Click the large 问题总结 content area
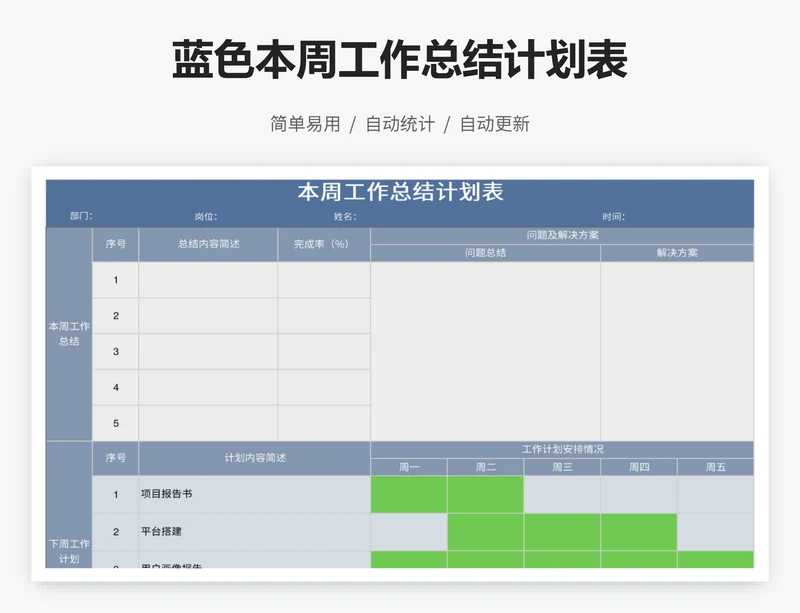 [485, 352]
